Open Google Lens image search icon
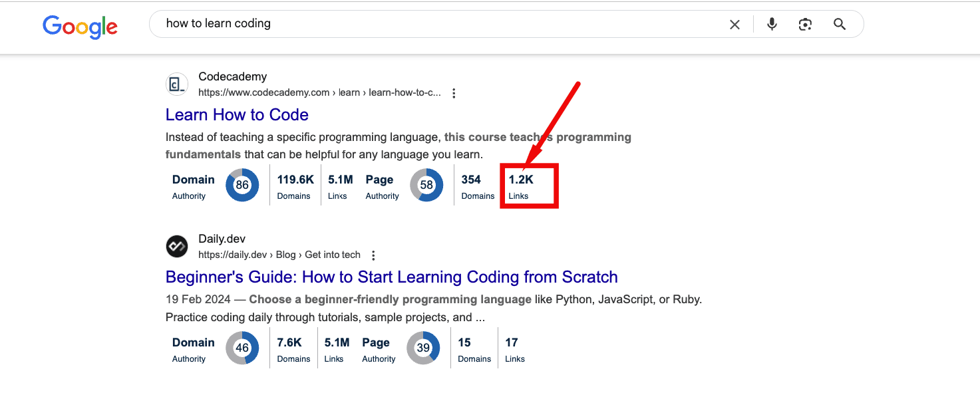 806,25
